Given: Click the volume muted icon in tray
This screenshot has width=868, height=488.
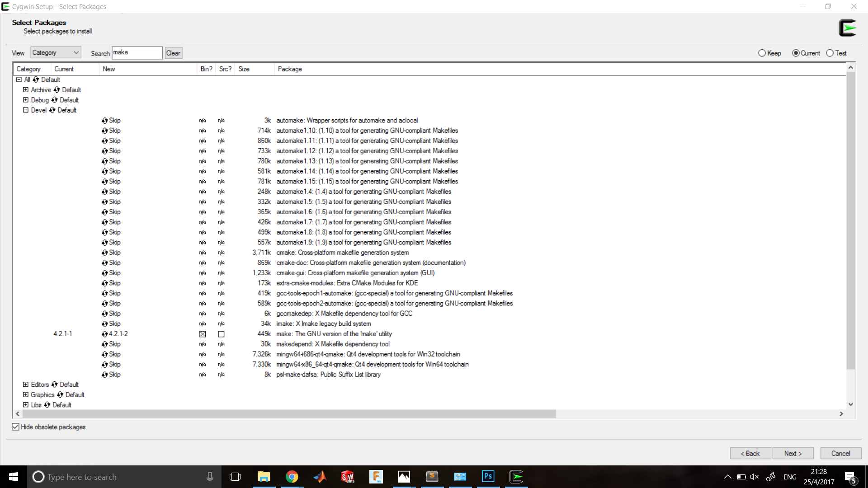Looking at the screenshot, I should [754, 477].
